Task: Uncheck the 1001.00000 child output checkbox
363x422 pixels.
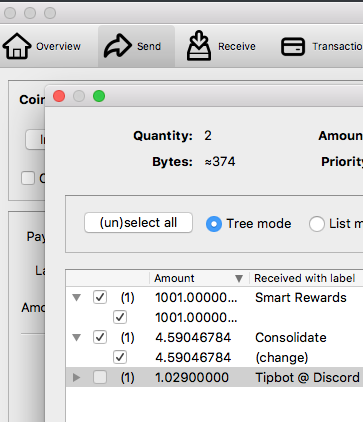Action: coord(120,317)
